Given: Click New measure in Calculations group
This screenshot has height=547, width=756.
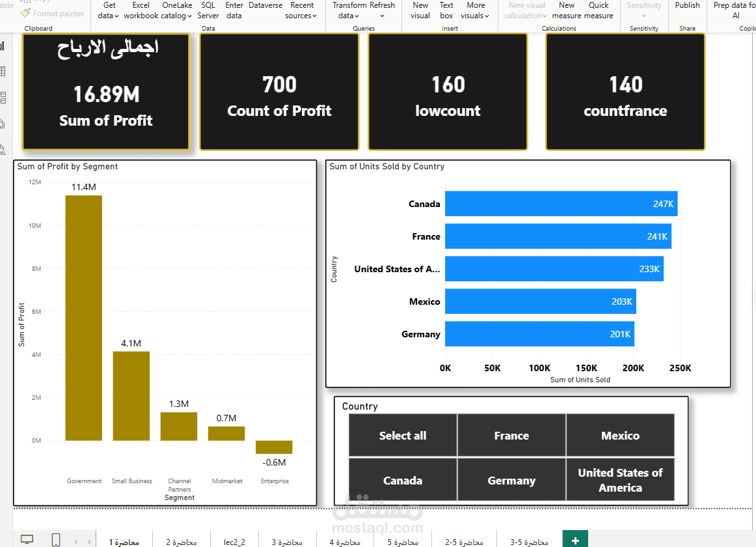Looking at the screenshot, I should 567,10.
